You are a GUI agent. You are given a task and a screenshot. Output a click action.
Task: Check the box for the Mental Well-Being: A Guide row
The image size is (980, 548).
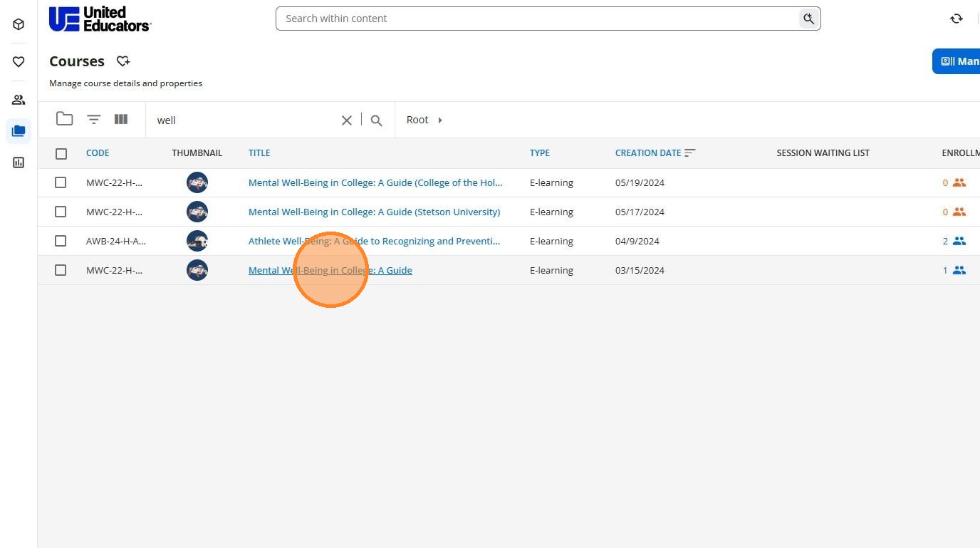[x=61, y=270]
